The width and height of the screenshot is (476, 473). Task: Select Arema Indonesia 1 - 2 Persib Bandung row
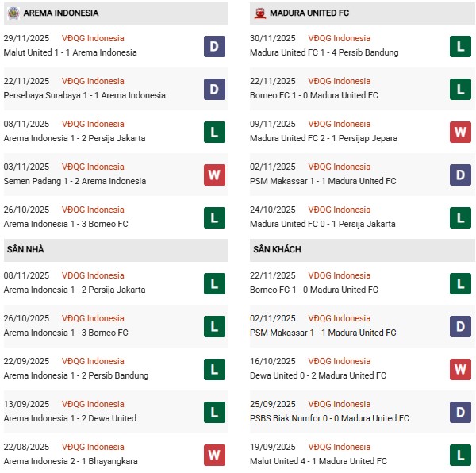(x=76, y=375)
